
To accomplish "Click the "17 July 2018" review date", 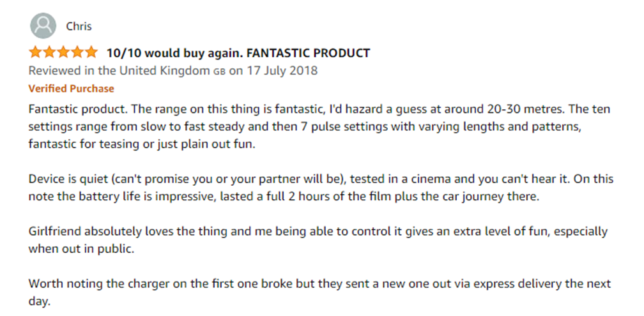I will tap(282, 71).
